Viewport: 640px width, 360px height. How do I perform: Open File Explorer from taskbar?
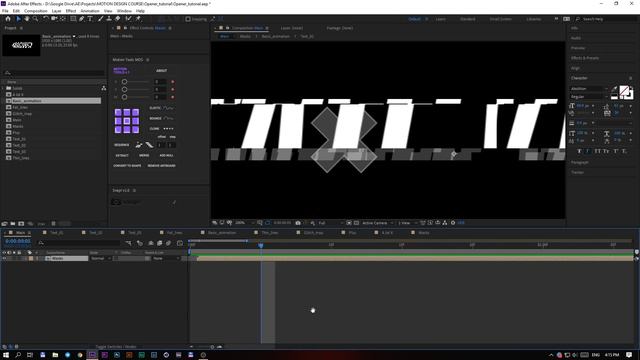pos(55,355)
